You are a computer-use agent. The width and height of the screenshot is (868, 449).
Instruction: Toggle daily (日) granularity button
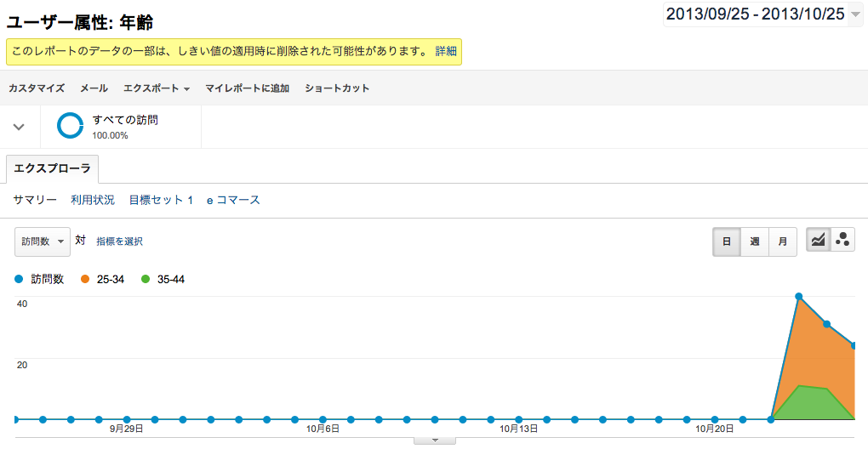[727, 242]
